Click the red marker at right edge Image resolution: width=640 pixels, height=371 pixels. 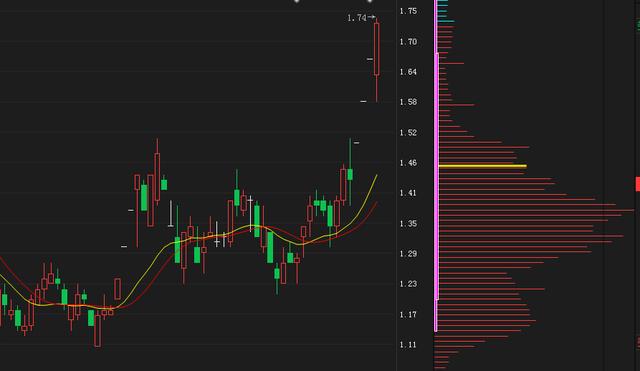coord(638,184)
